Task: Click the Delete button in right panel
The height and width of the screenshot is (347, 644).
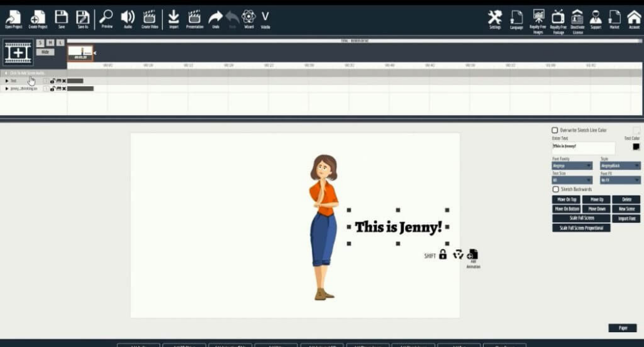Action: pos(627,200)
